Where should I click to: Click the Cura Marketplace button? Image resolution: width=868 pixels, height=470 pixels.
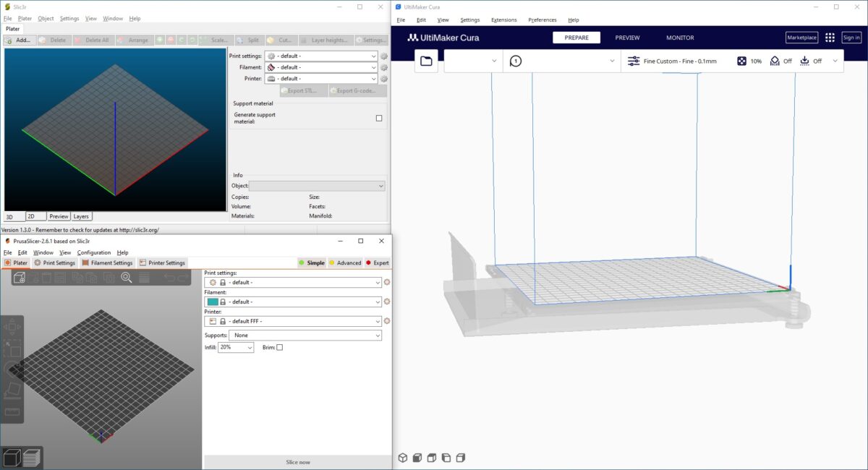[801, 38]
